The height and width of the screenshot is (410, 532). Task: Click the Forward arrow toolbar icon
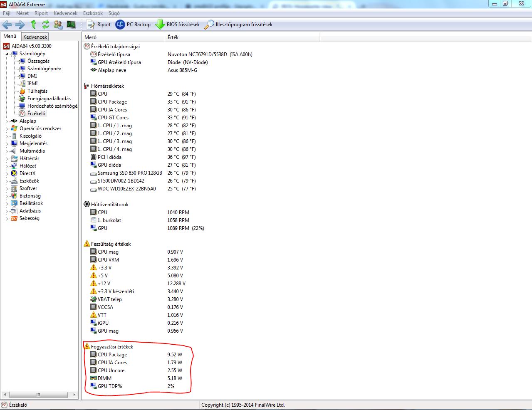tap(20, 25)
